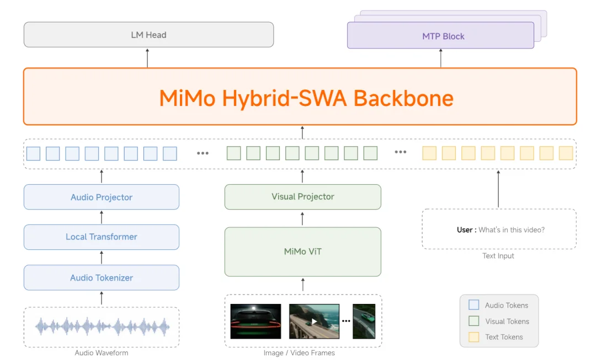Image resolution: width=596 pixels, height=364 pixels.
Task: Click the MiMo Hybrid-SWA Backbone block
Action: [300, 97]
